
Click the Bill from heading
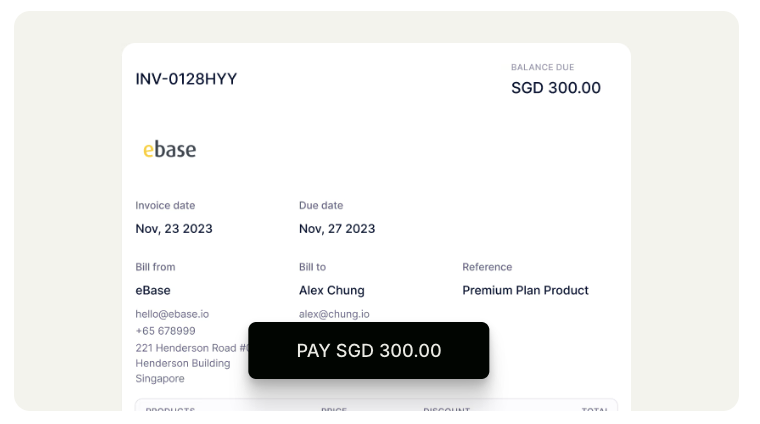click(155, 267)
